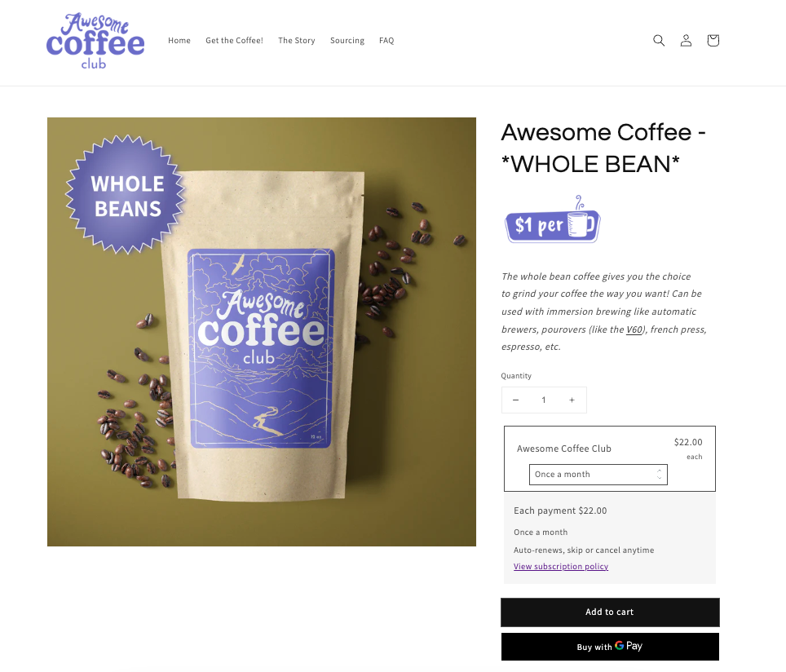Follow the V60 link in description
This screenshot has height=672, width=786.
[x=634, y=329]
